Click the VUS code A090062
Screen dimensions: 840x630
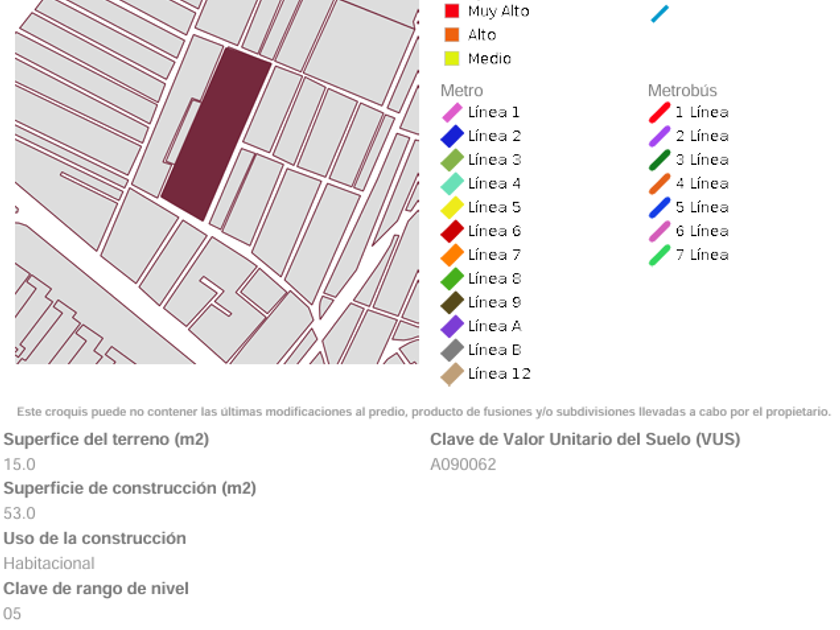463,464
